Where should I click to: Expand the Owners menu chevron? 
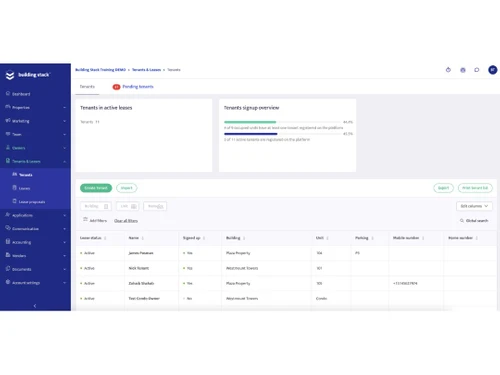tap(65, 148)
